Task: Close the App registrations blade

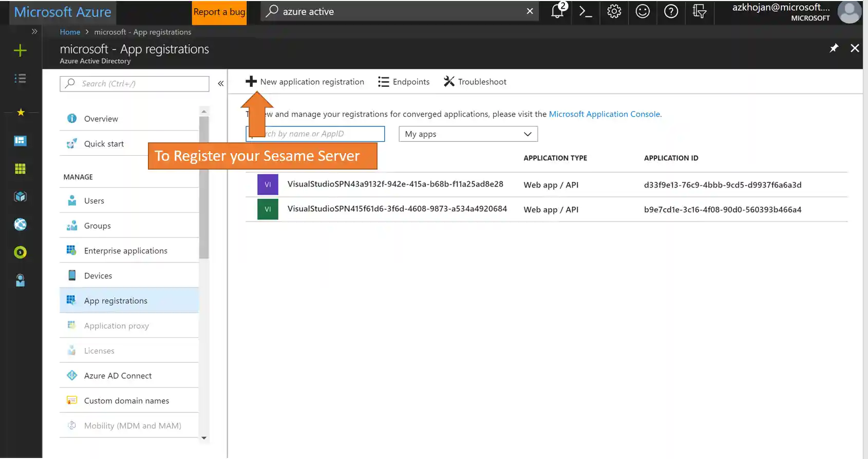Action: [855, 48]
